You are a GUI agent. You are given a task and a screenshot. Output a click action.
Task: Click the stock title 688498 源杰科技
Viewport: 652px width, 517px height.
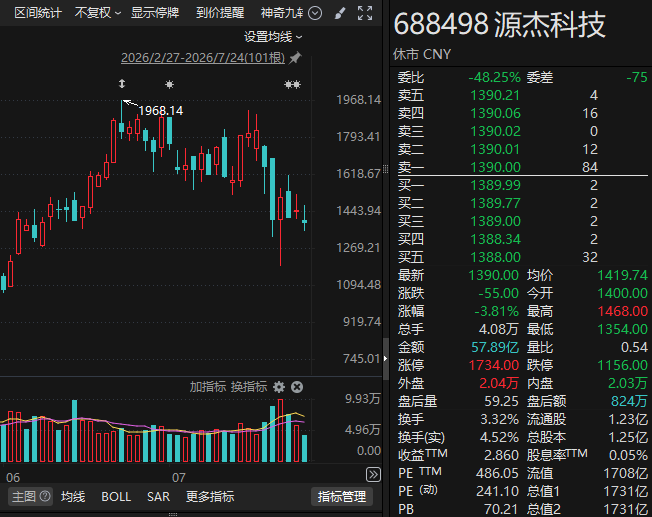(499, 25)
